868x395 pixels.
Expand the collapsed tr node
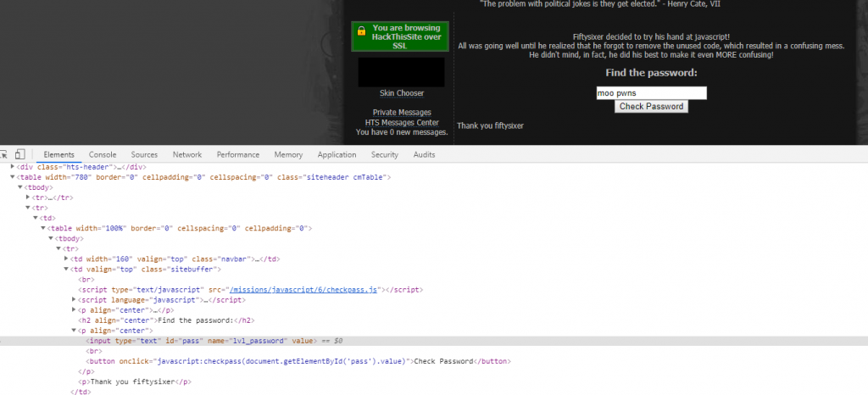point(28,197)
